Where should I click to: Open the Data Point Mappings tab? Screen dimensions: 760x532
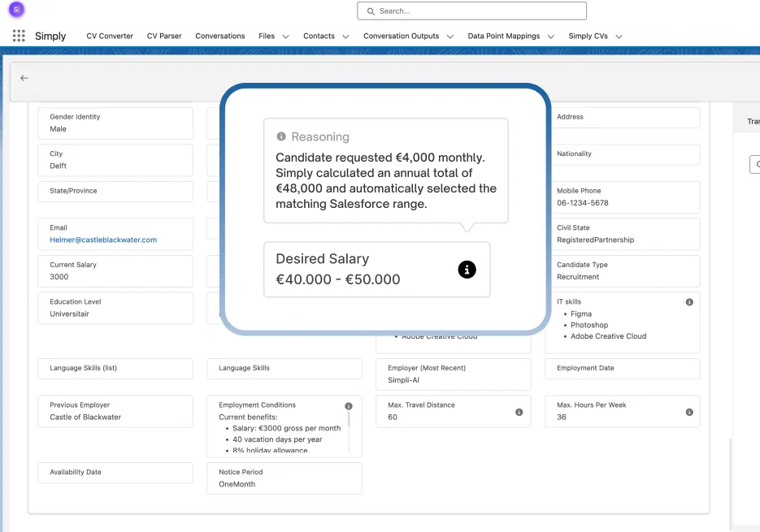(x=504, y=36)
